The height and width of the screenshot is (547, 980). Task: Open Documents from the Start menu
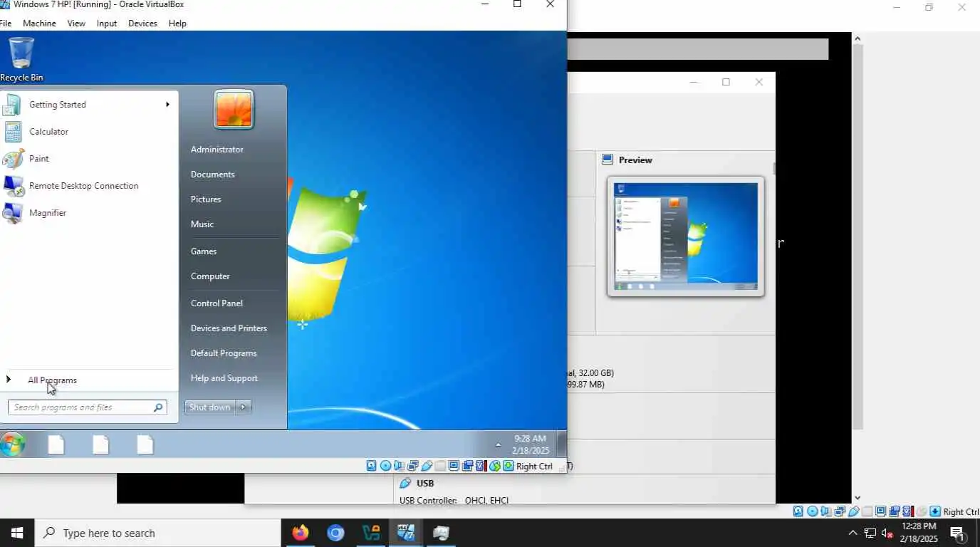(212, 174)
